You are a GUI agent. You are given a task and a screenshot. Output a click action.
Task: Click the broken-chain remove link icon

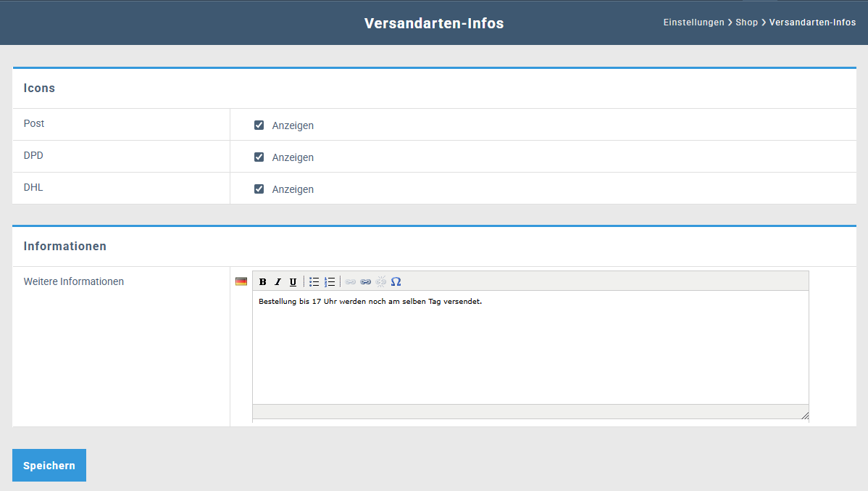381,282
